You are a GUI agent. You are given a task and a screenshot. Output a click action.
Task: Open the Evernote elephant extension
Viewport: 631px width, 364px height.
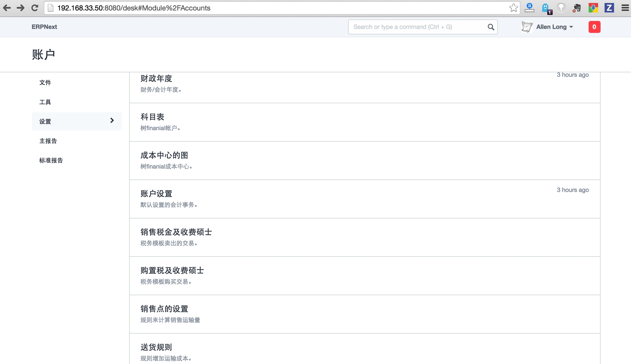(x=577, y=8)
